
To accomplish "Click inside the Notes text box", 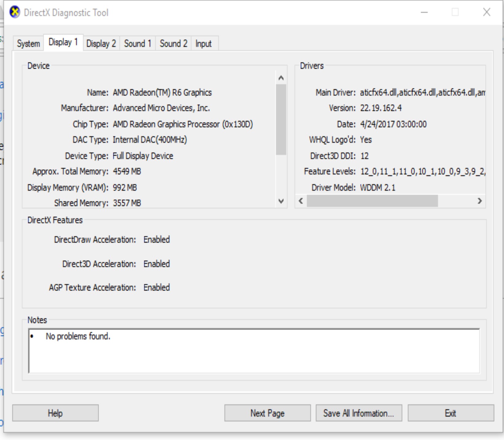I will [254, 351].
